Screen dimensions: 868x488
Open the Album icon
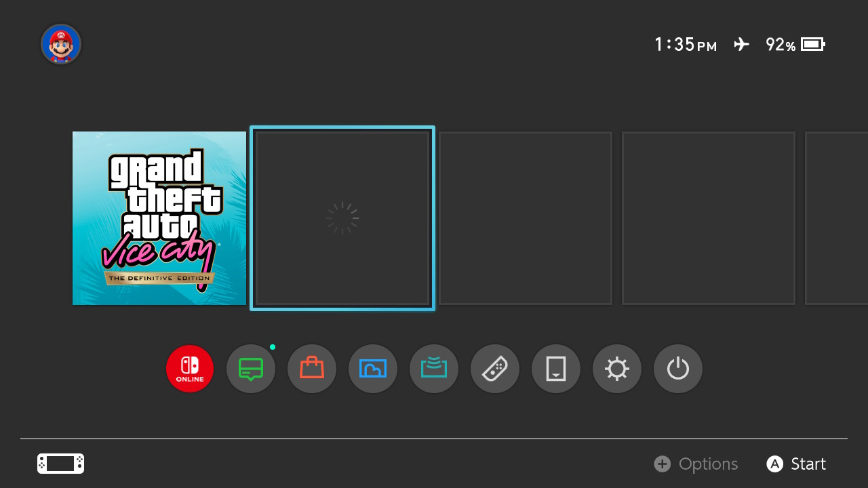tap(373, 369)
